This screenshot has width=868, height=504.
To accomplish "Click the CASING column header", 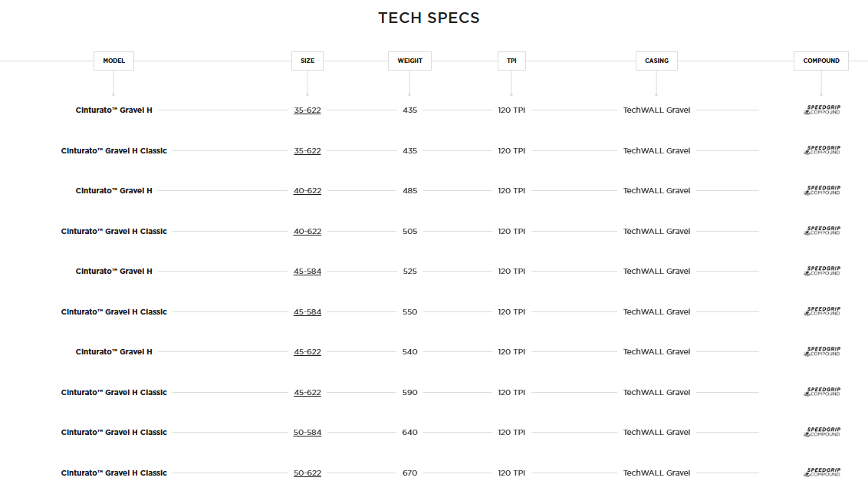I will (656, 61).
